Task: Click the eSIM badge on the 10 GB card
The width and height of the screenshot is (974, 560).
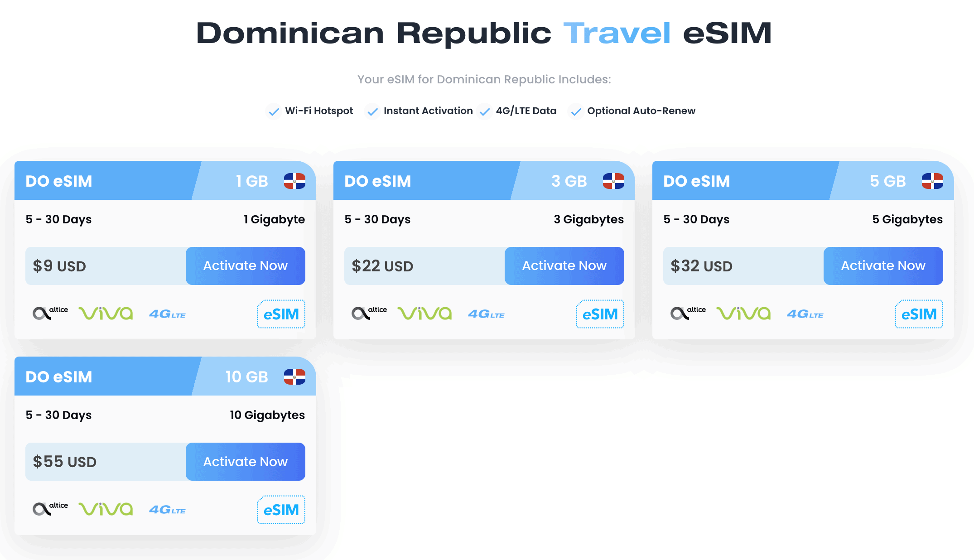Action: [281, 510]
